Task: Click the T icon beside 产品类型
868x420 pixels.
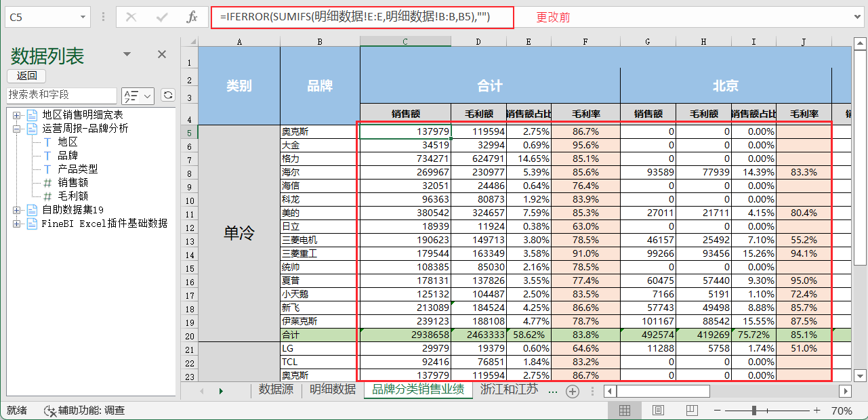Action: pos(47,169)
